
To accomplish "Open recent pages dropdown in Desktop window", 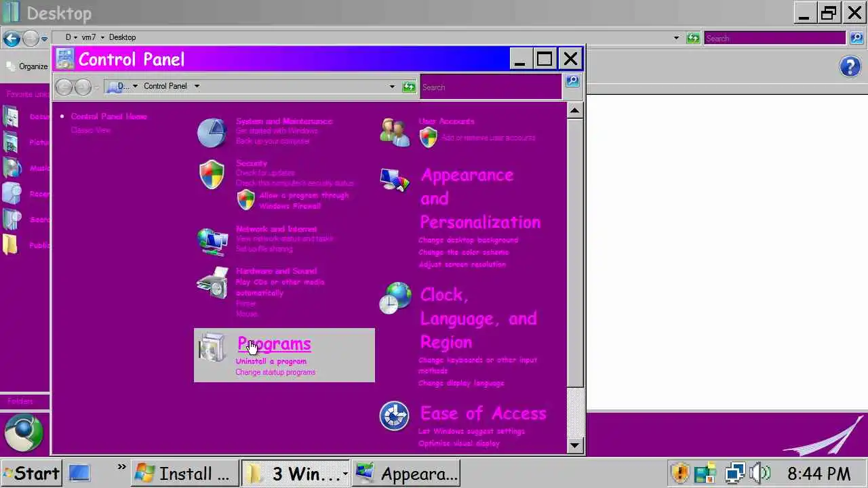I will point(45,39).
